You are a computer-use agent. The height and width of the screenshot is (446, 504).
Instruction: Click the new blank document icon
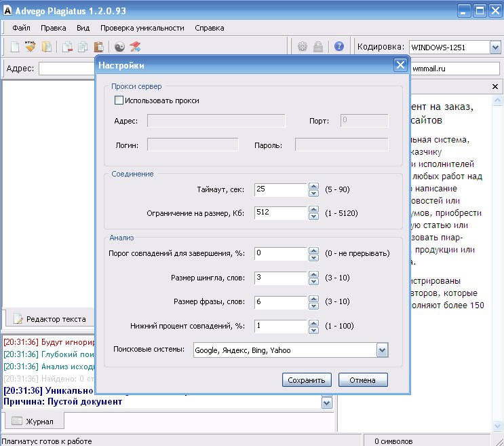pyautogui.click(x=14, y=47)
